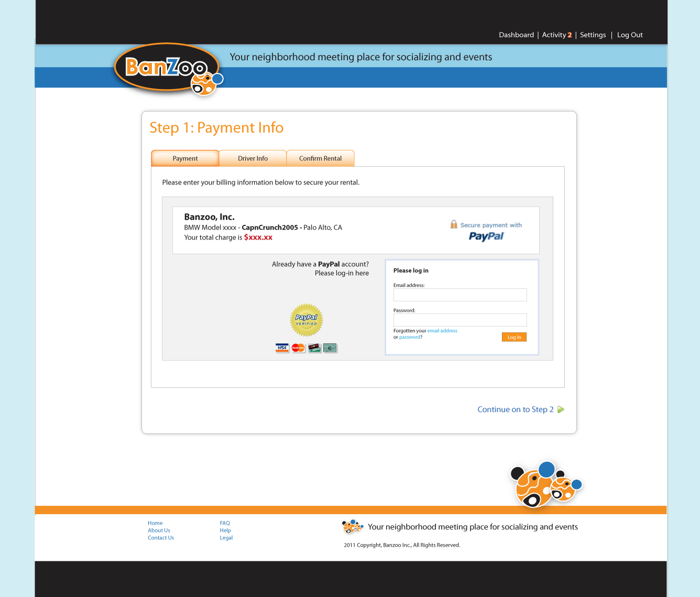Click the 2011 Copyright notice text
This screenshot has height=597, width=700.
click(x=402, y=545)
